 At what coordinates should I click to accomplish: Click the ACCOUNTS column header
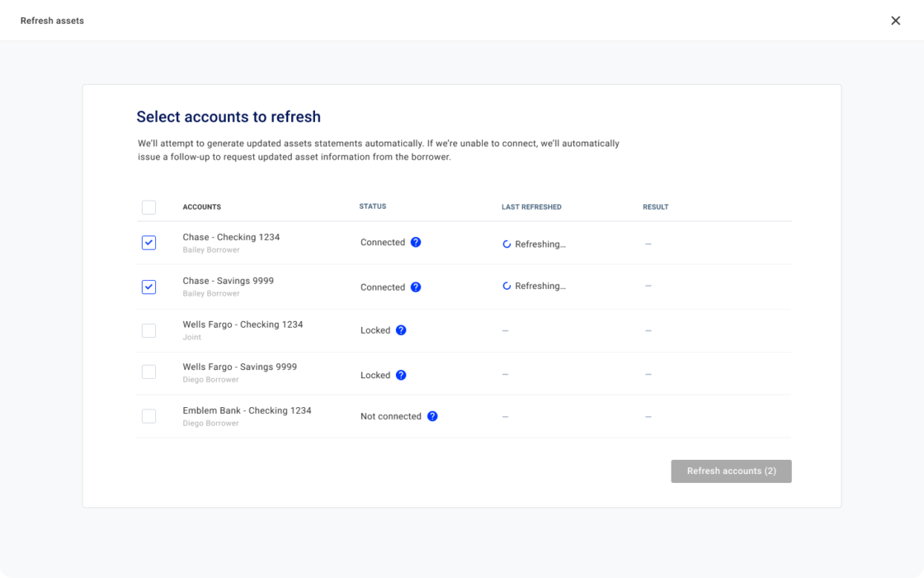point(201,206)
